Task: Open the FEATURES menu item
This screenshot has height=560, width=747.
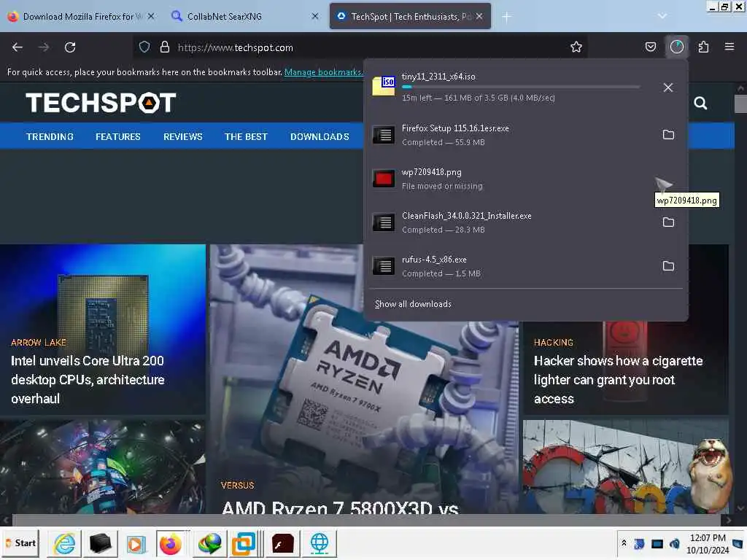Action: coord(118,136)
